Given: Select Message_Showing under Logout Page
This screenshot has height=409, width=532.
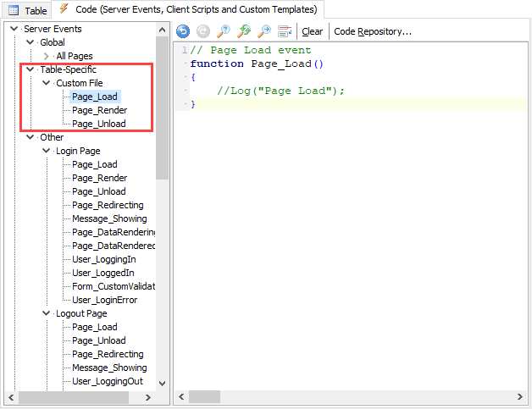Looking at the screenshot, I should (x=108, y=368).
